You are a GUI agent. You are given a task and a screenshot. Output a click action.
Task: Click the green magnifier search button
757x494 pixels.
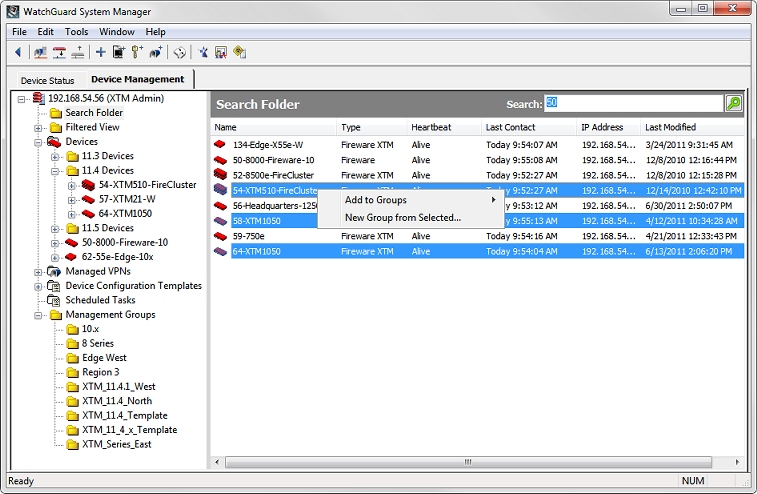[734, 103]
